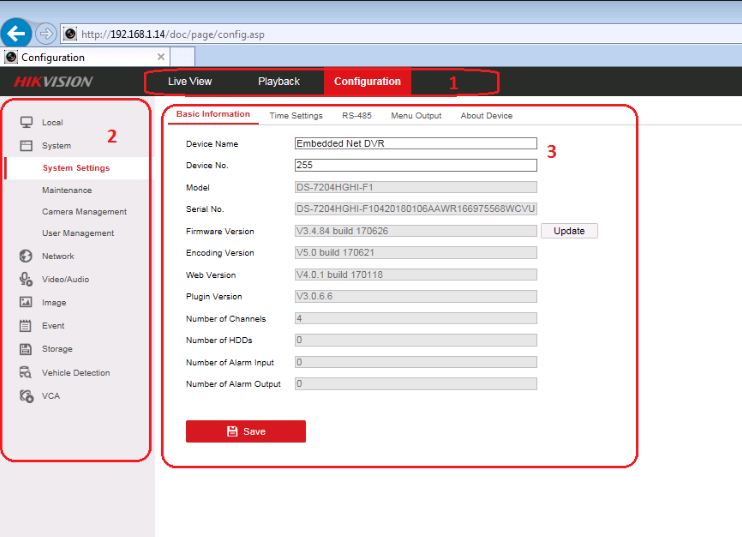Click the browser back arrow button
This screenshot has height=537, width=742.
pyautogui.click(x=16, y=34)
